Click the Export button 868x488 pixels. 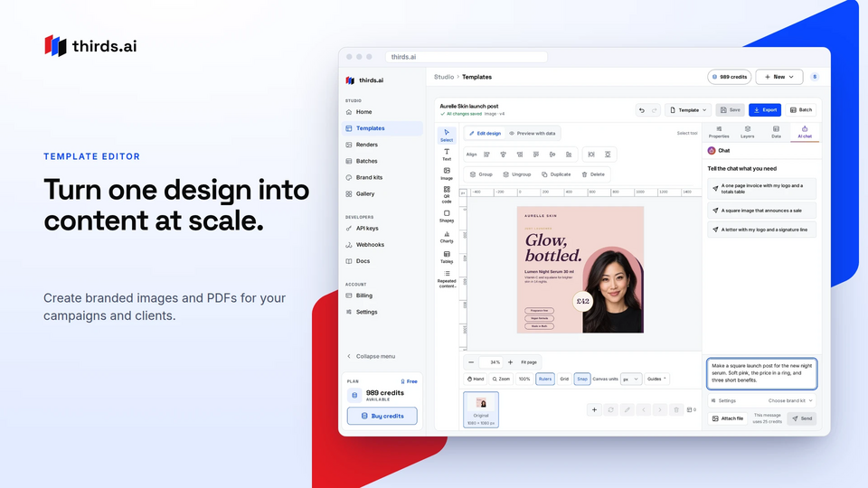click(765, 110)
